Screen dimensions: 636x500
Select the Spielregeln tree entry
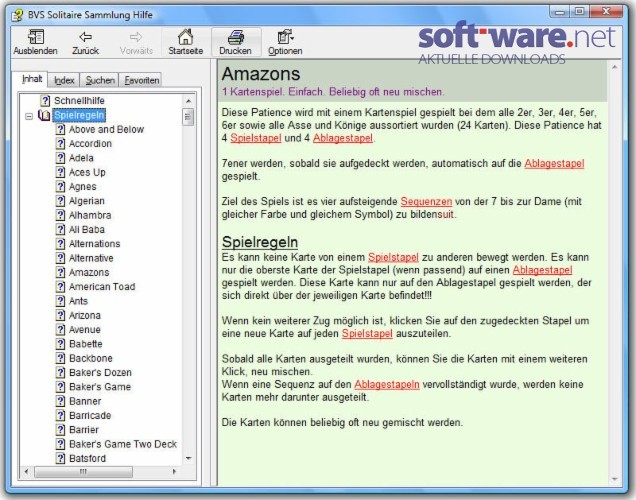[79, 115]
